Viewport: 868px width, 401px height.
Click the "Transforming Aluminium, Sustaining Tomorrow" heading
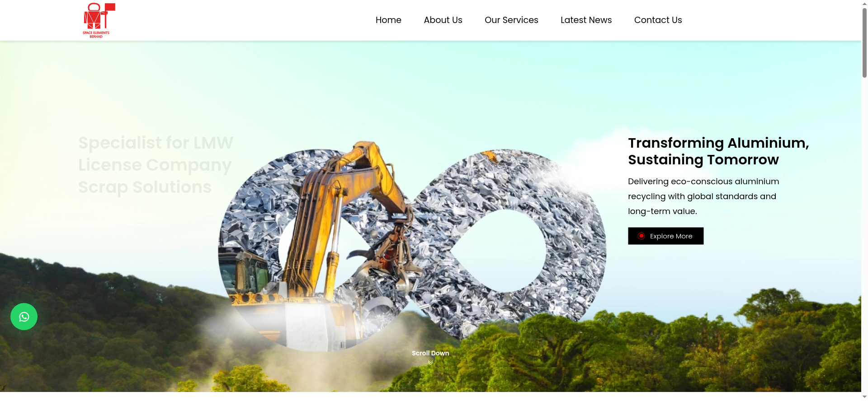coord(718,151)
